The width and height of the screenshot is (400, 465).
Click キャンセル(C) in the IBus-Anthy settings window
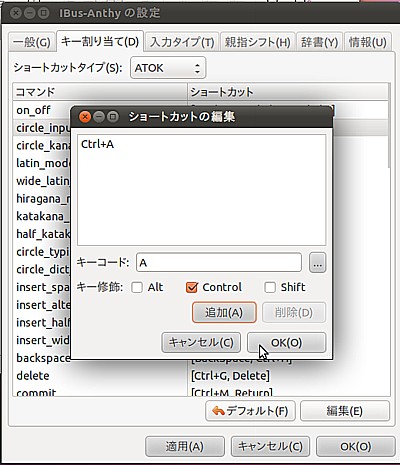tap(270, 446)
